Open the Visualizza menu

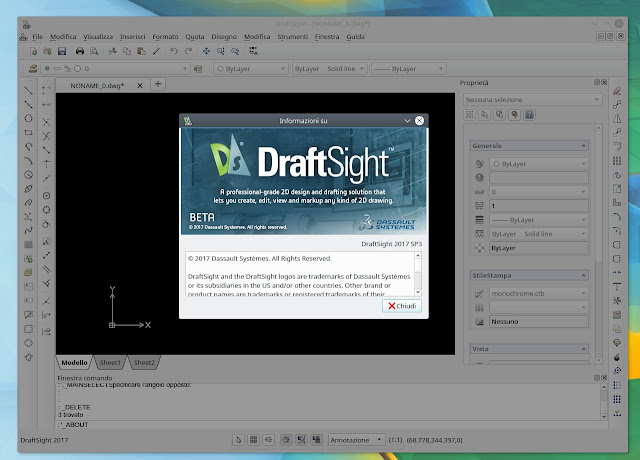click(98, 37)
